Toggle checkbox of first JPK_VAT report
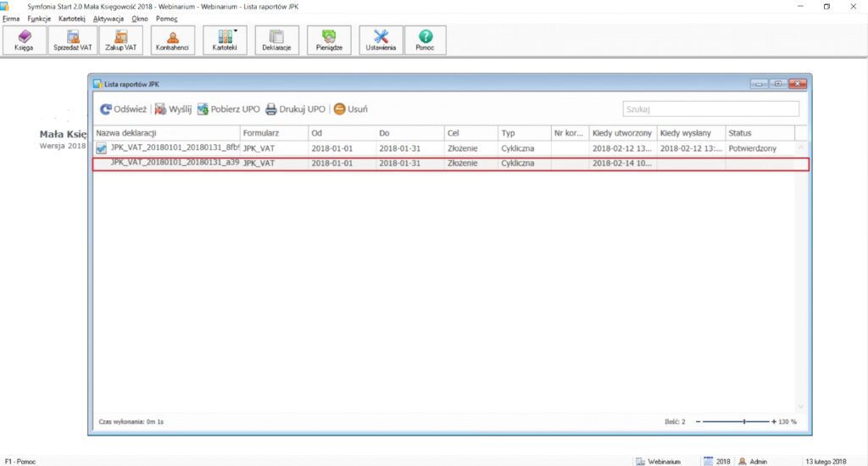 [x=101, y=148]
